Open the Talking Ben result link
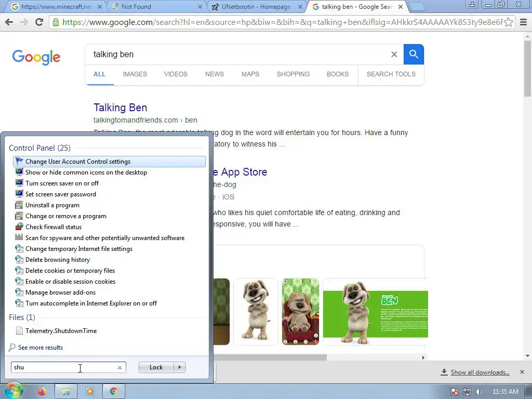Screen dimensions: 532x399 point(120,108)
